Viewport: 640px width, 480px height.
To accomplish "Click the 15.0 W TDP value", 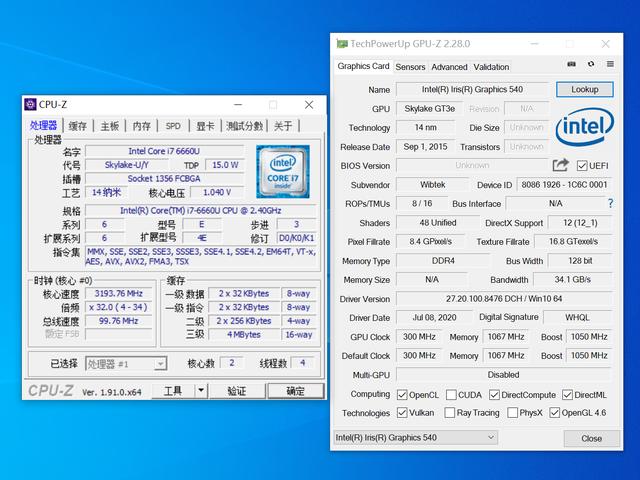I will click(x=225, y=165).
